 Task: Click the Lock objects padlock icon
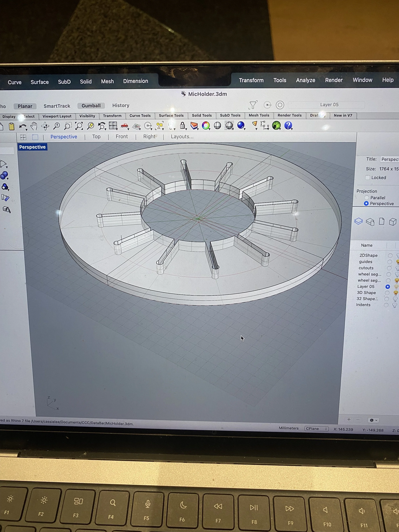coord(183,126)
